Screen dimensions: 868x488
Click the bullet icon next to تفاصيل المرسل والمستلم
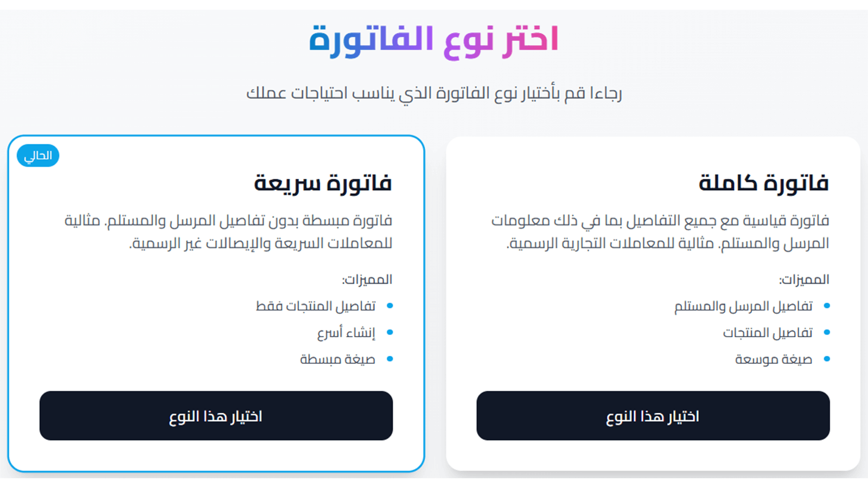827,306
